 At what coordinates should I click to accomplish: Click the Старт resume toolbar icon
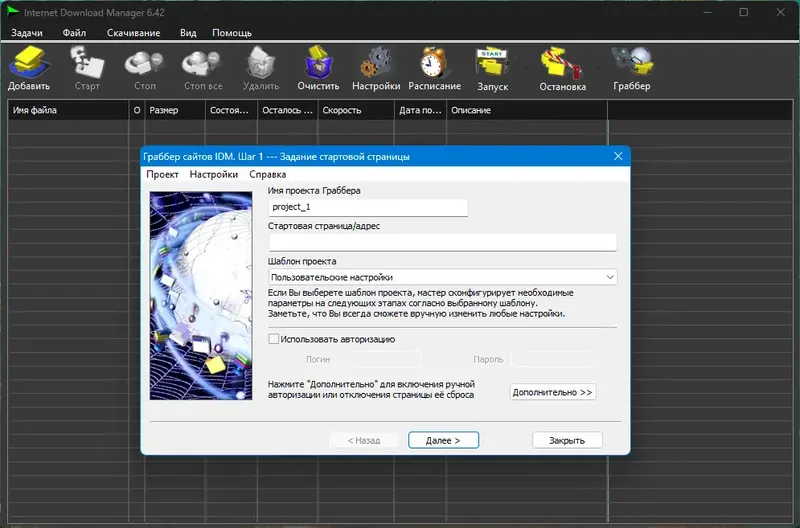[x=87, y=68]
